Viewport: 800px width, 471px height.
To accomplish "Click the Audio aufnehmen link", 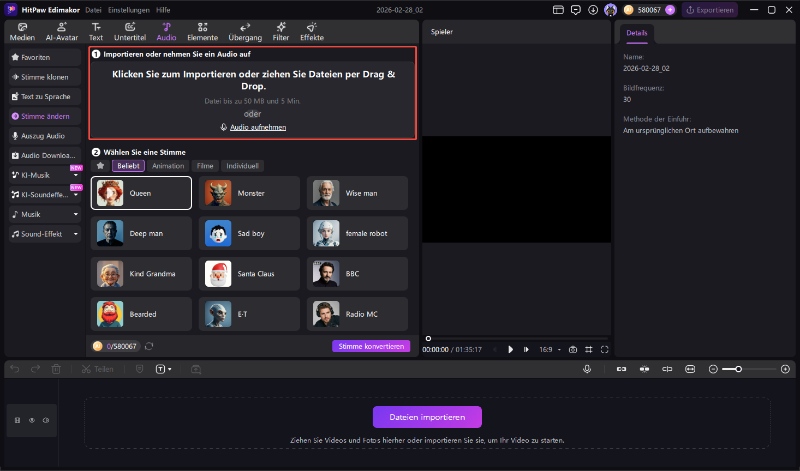I will tap(253, 127).
